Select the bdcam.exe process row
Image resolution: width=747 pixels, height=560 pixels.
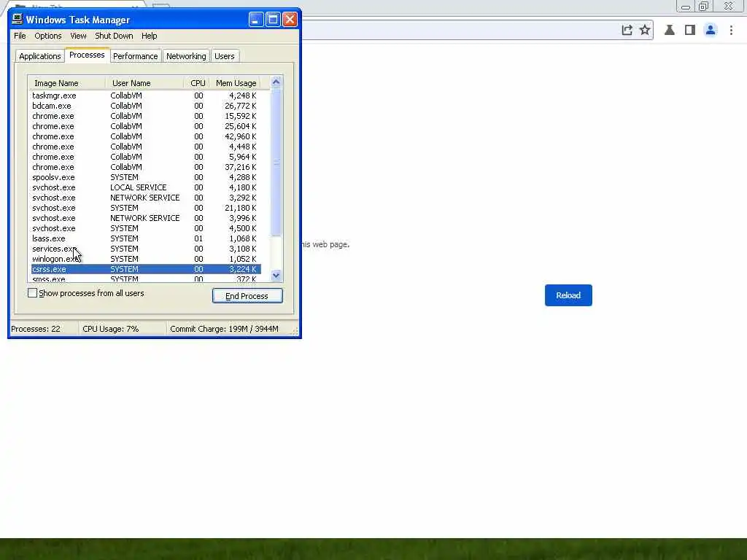pyautogui.click(x=146, y=106)
